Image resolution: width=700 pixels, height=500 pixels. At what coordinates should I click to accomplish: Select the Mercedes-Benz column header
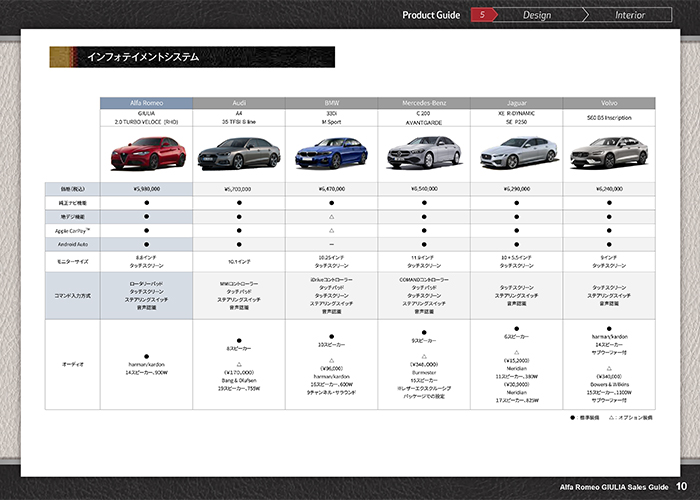[424, 103]
